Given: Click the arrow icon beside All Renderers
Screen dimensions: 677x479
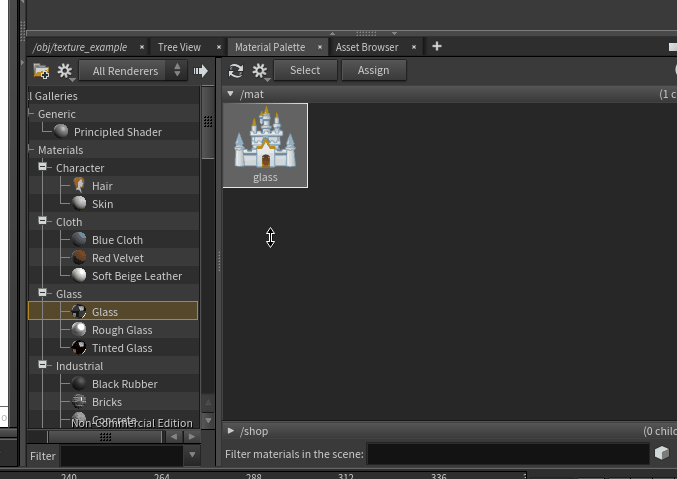Looking at the screenshot, I should [x=200, y=71].
